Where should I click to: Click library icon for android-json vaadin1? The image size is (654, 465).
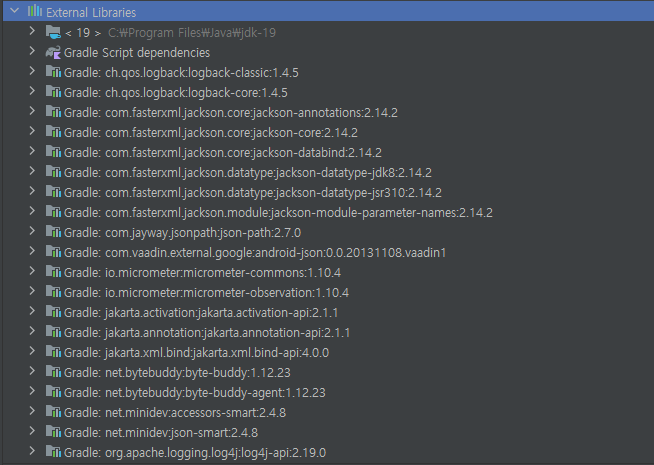pos(53,252)
